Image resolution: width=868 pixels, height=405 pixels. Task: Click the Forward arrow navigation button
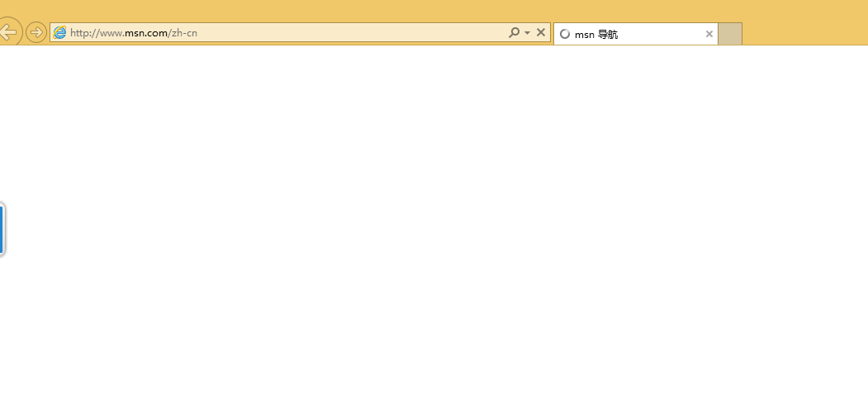coord(36,32)
